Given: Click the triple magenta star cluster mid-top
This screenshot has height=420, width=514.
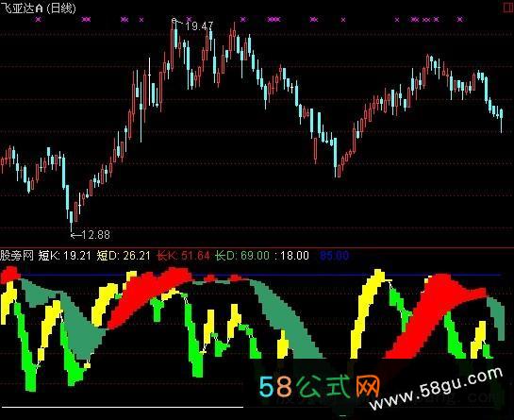Looking at the screenshot, I should pyautogui.click(x=274, y=20).
